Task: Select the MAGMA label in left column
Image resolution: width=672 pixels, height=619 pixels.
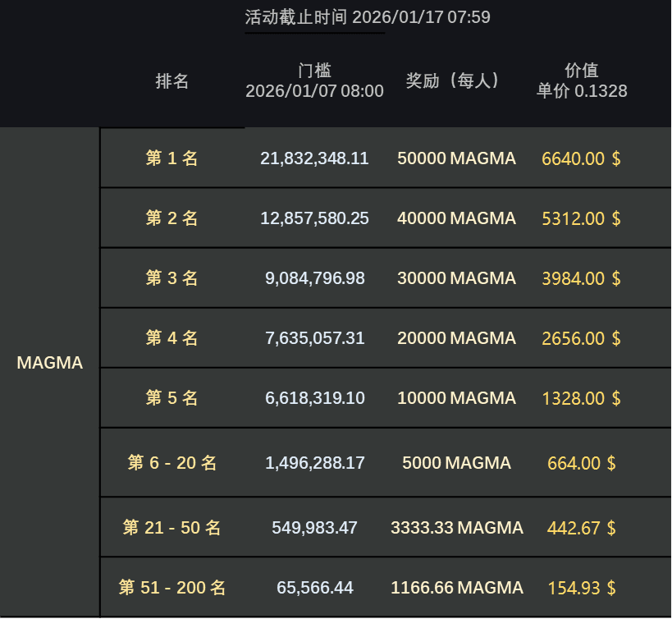Action: [50, 363]
